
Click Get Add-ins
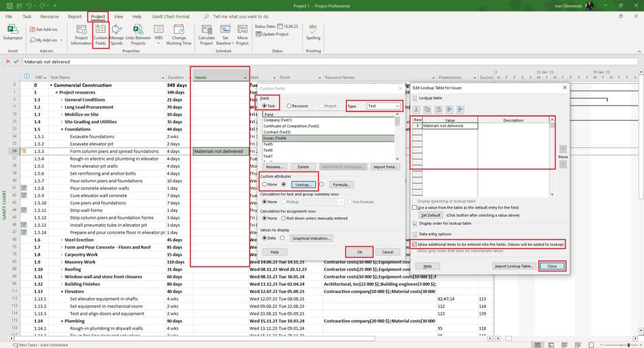pyautogui.click(x=43, y=29)
